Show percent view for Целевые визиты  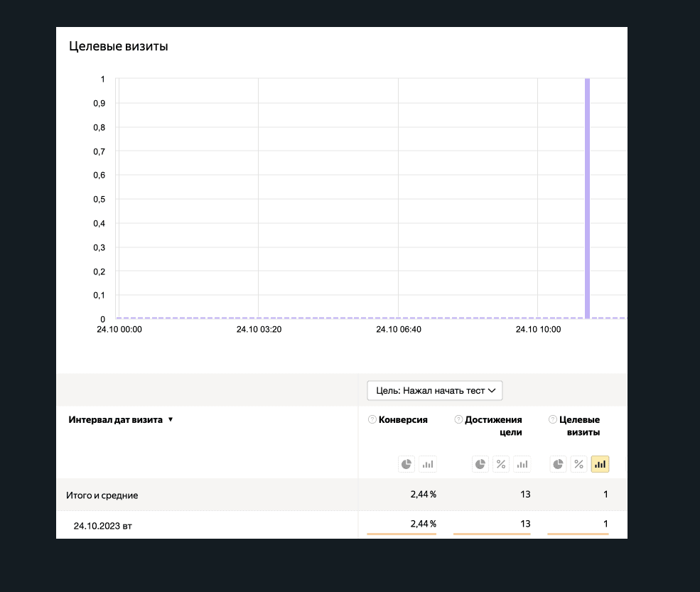pos(579,464)
